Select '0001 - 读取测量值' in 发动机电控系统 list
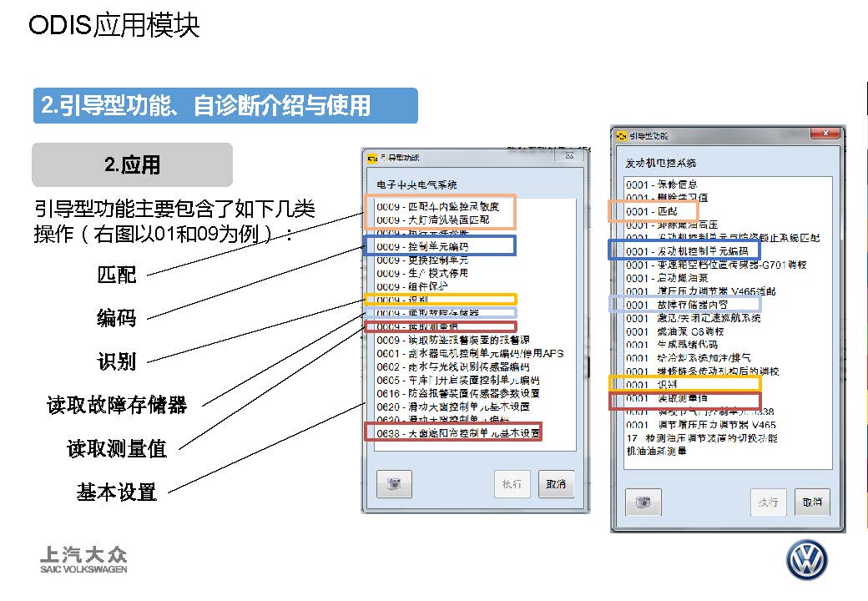The width and height of the screenshot is (868, 601). pyautogui.click(x=667, y=398)
